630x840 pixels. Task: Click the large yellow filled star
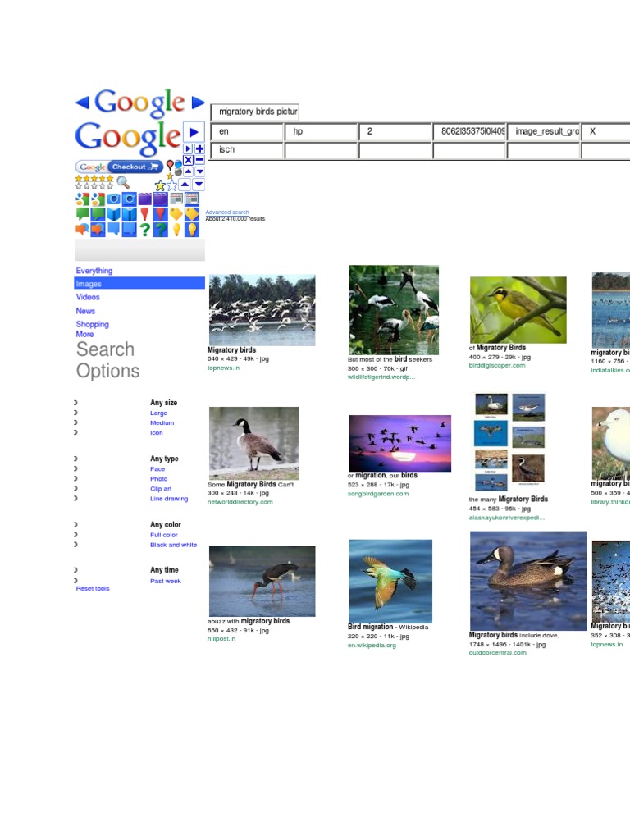pyautogui.click(x=160, y=186)
